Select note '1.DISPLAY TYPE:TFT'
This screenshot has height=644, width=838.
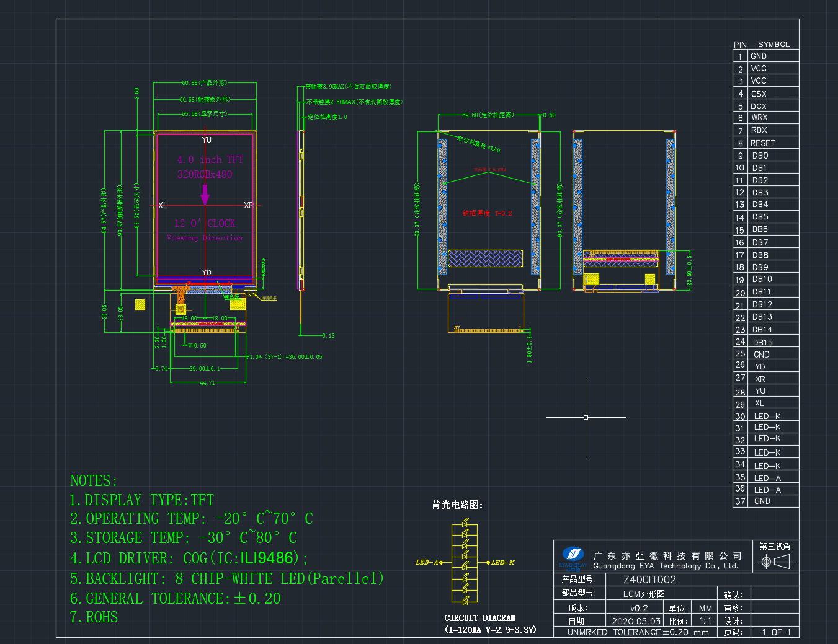[141, 500]
